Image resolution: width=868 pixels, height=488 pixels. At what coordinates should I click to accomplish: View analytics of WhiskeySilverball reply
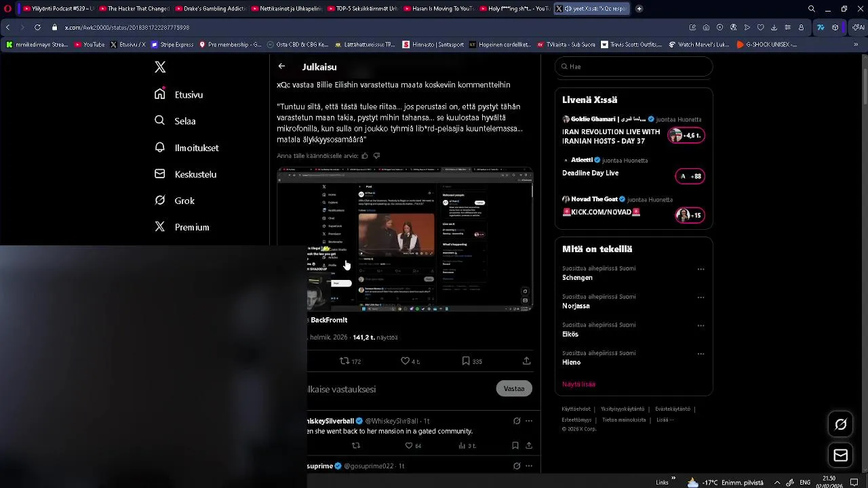point(467,445)
